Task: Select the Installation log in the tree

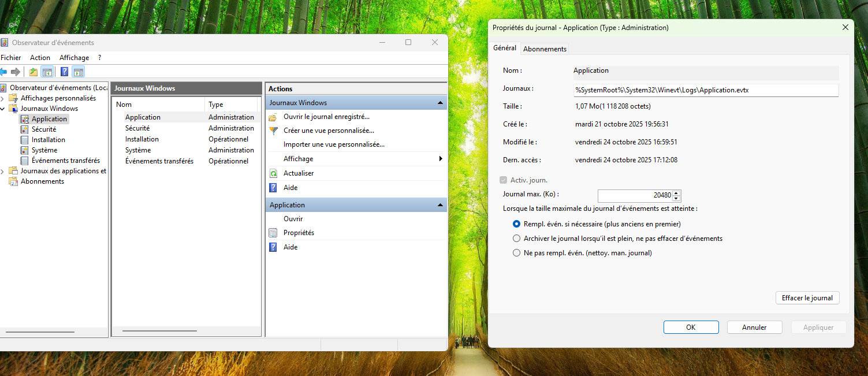Action: click(x=49, y=140)
